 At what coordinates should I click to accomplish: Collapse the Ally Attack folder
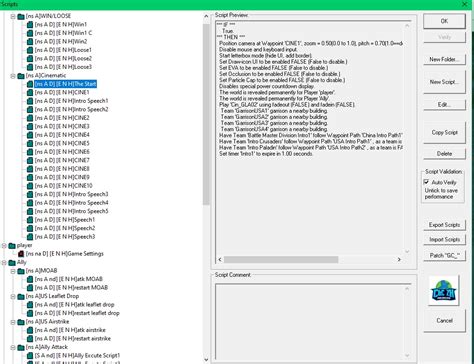(x=13, y=347)
